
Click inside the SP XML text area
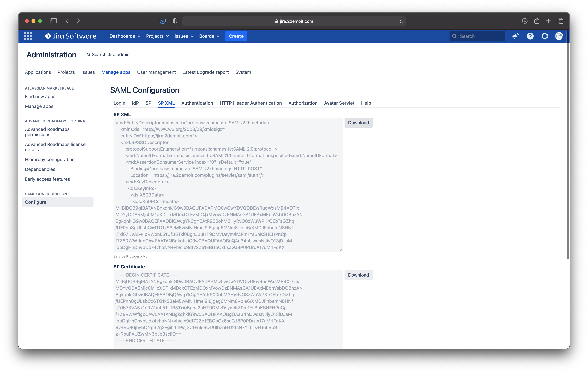[228, 185]
